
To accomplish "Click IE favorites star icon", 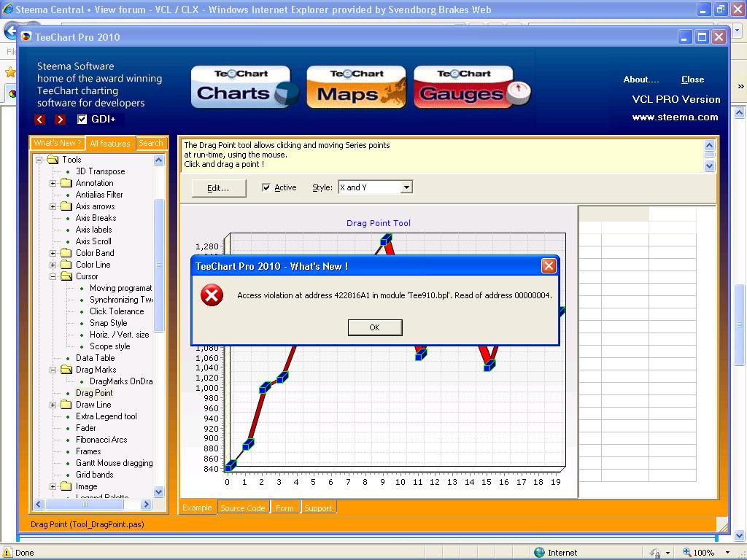I will (x=10, y=72).
